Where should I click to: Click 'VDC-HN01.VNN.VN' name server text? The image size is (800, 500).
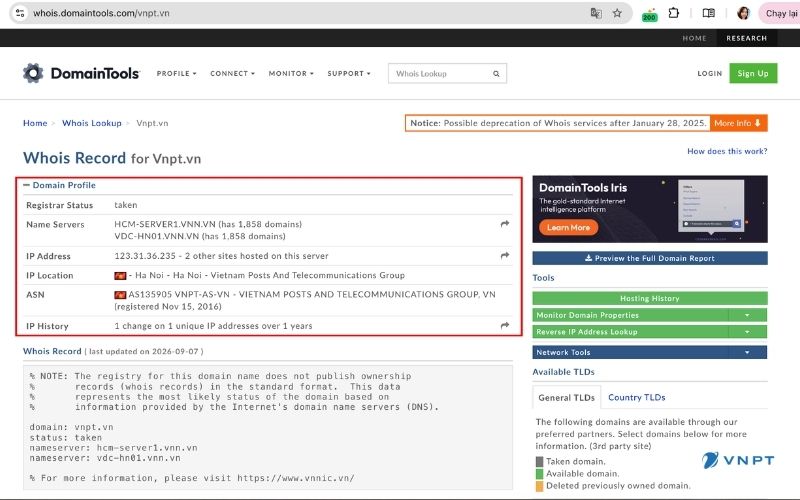(157, 236)
